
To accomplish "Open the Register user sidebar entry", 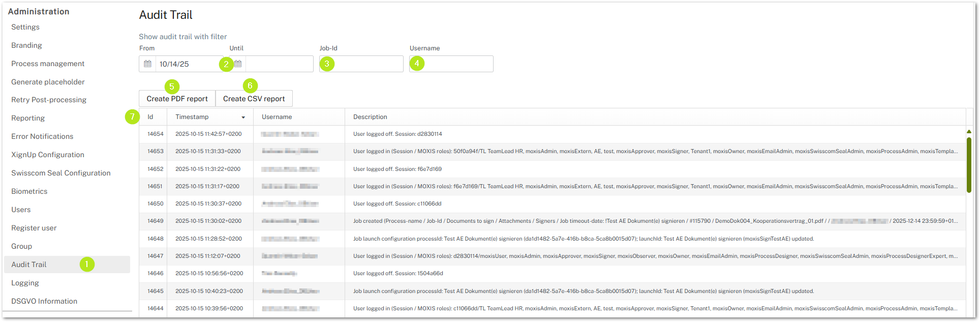I will pyautogui.click(x=34, y=228).
